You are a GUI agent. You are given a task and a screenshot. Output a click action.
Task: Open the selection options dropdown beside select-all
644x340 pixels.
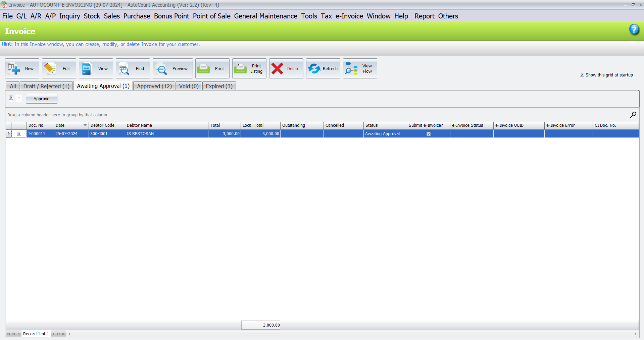pyautogui.click(x=19, y=98)
